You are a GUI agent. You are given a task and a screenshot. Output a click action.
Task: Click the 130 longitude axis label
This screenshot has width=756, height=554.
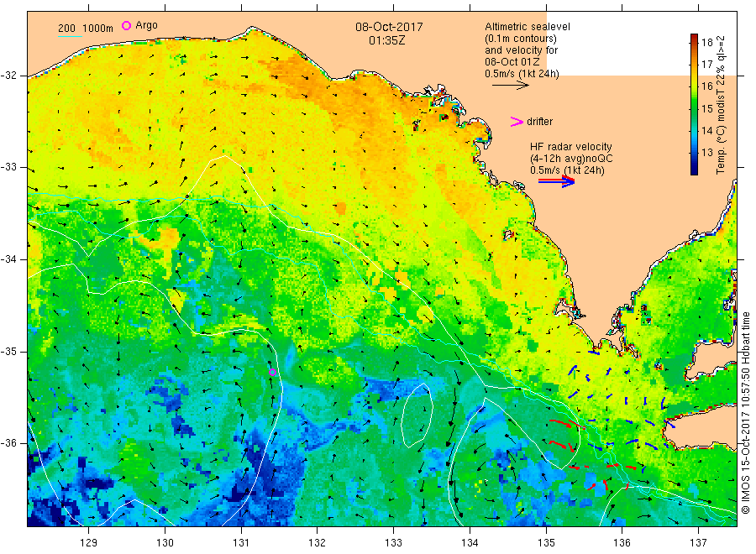coord(165,543)
